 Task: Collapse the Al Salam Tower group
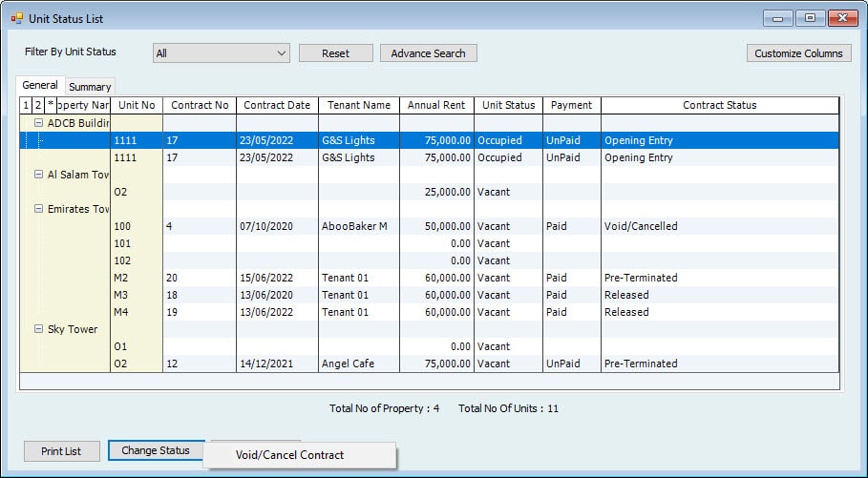pos(38,175)
